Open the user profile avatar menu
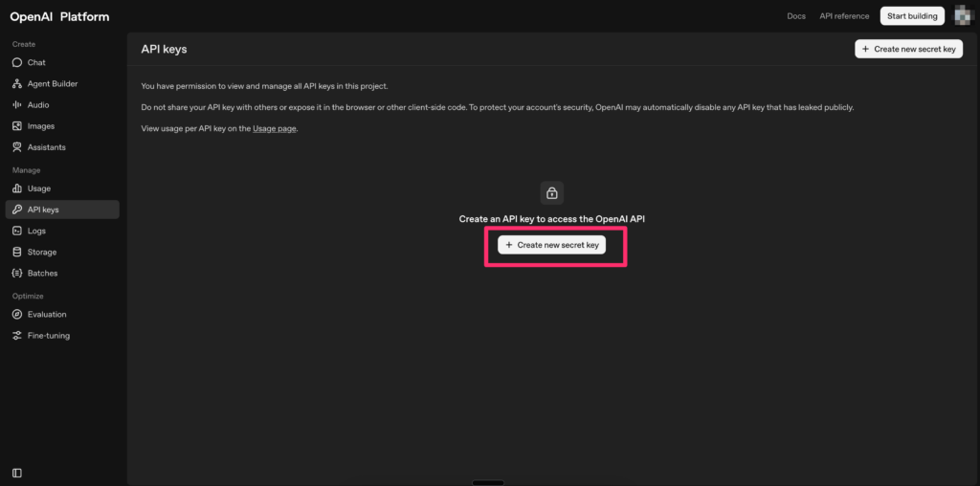 click(x=963, y=15)
